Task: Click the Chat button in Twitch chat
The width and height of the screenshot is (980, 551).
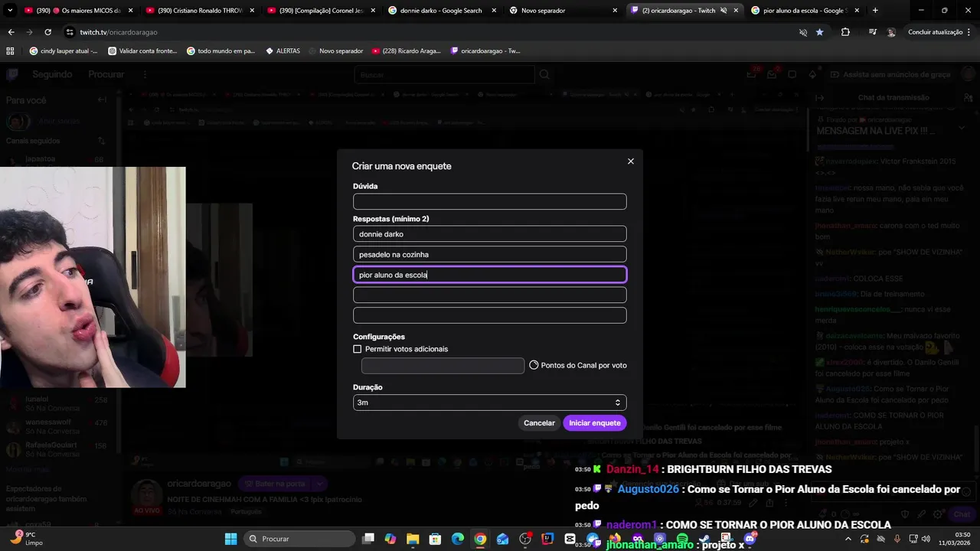Action: (x=962, y=514)
